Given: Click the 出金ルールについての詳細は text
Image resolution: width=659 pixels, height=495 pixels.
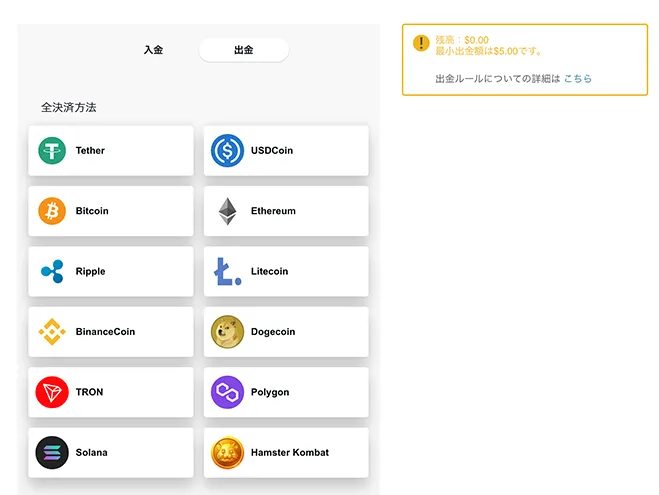Looking at the screenshot, I should [x=498, y=79].
